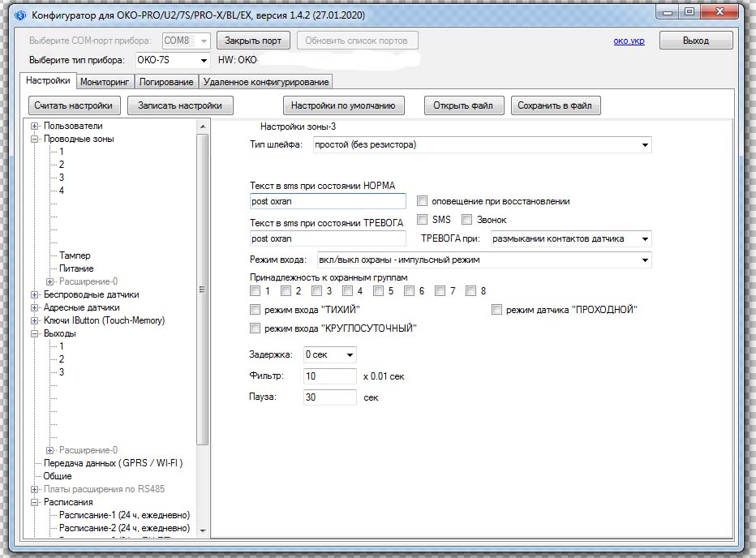Click Обновить список портов button
The height and width of the screenshot is (558, 756).
point(356,41)
